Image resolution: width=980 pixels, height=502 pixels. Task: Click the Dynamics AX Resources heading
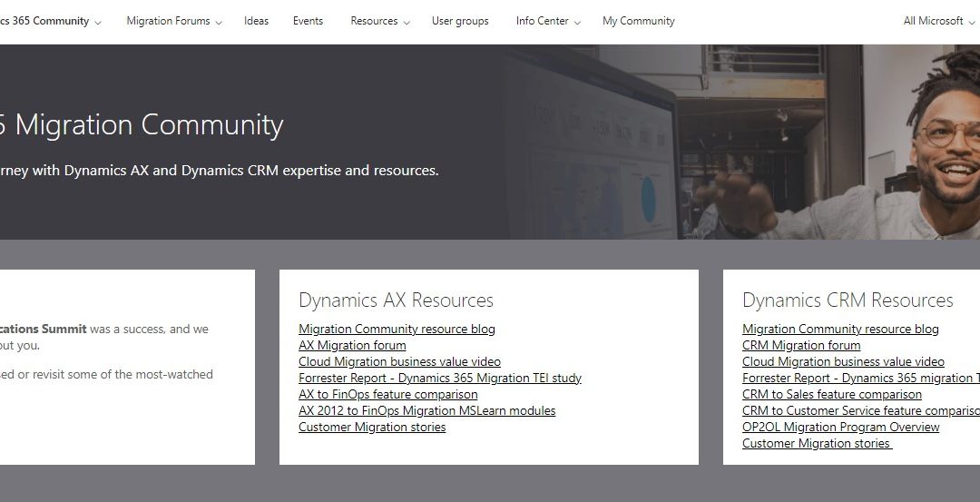(x=396, y=300)
